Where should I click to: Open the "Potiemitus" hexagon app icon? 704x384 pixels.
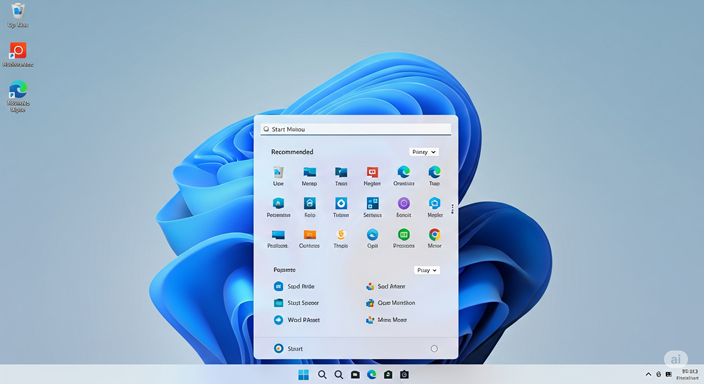click(x=278, y=203)
